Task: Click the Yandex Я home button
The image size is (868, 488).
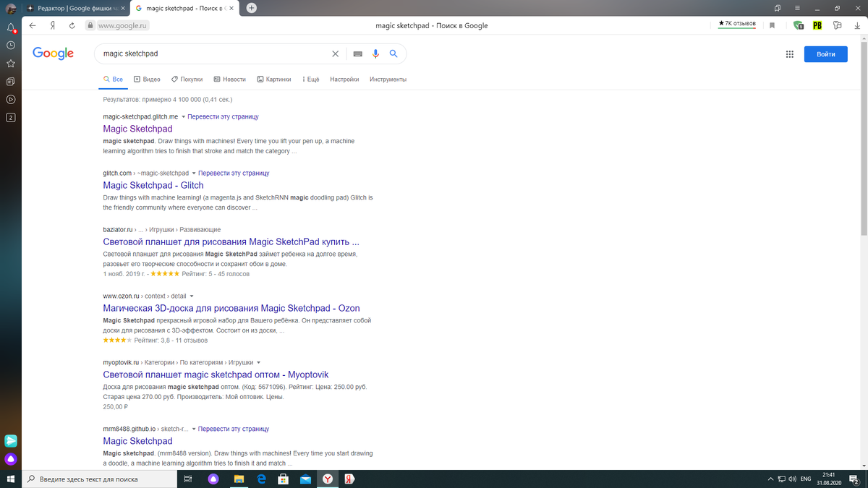Action: tap(53, 25)
